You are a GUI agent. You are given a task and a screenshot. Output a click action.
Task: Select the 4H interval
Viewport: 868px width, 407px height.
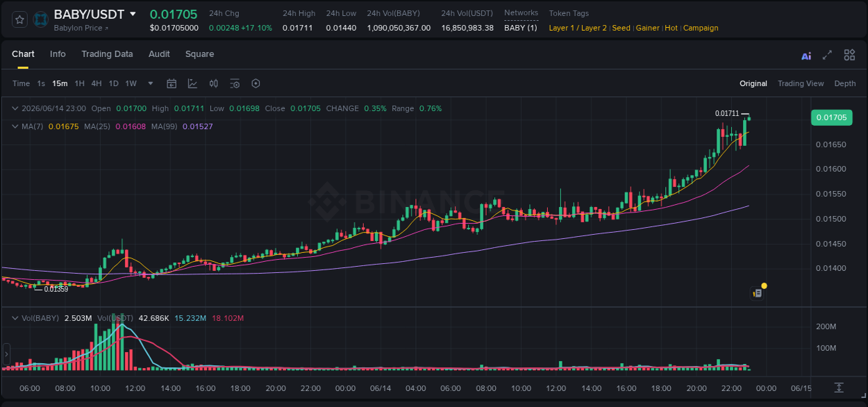tap(97, 83)
